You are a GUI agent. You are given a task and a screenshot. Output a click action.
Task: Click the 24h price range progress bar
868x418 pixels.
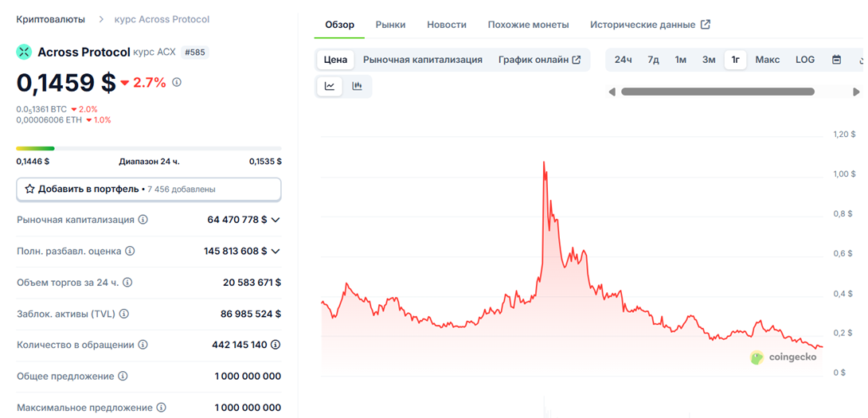148,148
